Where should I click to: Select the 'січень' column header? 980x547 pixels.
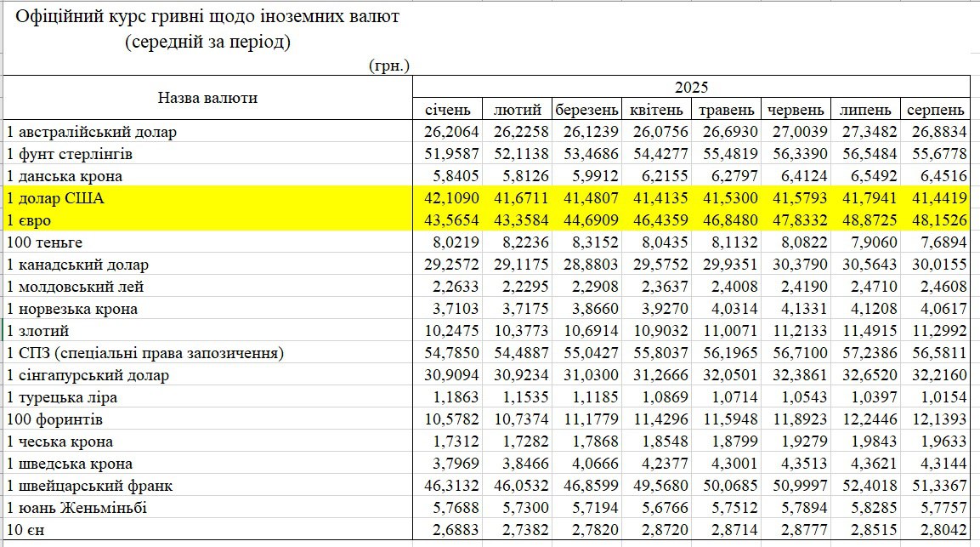pos(446,110)
